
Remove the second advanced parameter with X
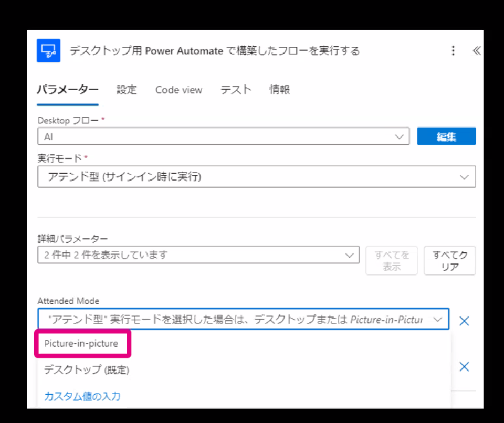(x=464, y=367)
